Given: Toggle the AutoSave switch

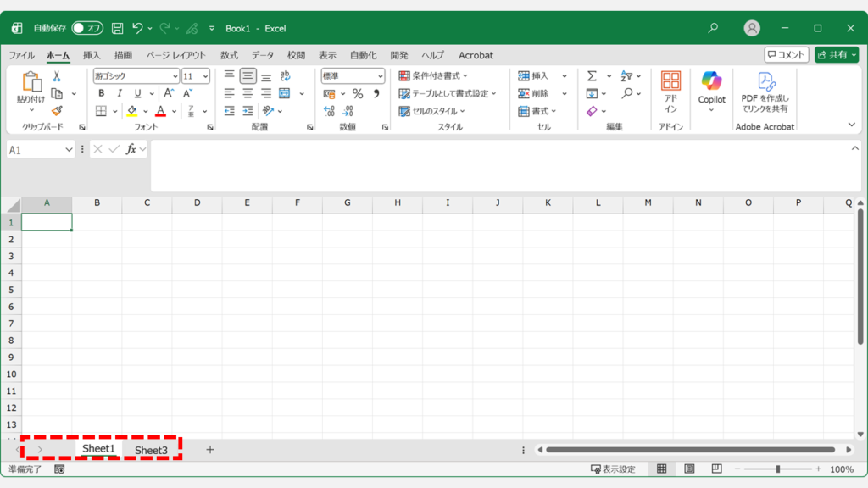Looking at the screenshot, I should click(x=87, y=28).
